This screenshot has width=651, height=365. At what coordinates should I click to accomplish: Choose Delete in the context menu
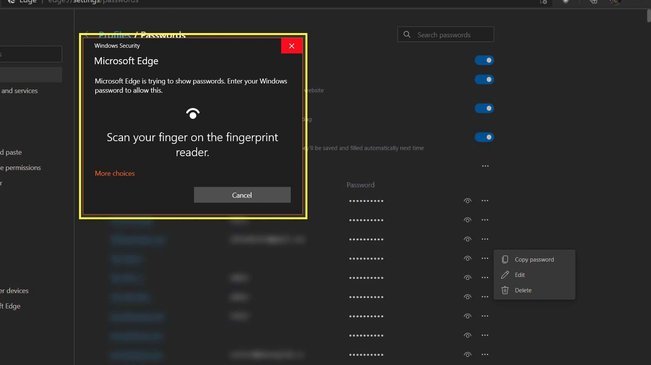[534, 290]
